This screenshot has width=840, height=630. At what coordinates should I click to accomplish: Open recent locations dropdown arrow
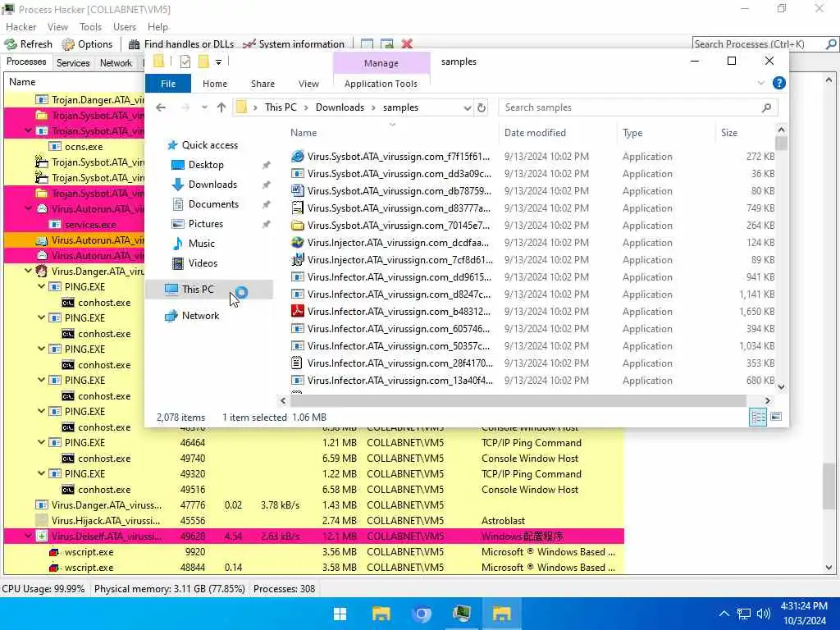coord(204,107)
